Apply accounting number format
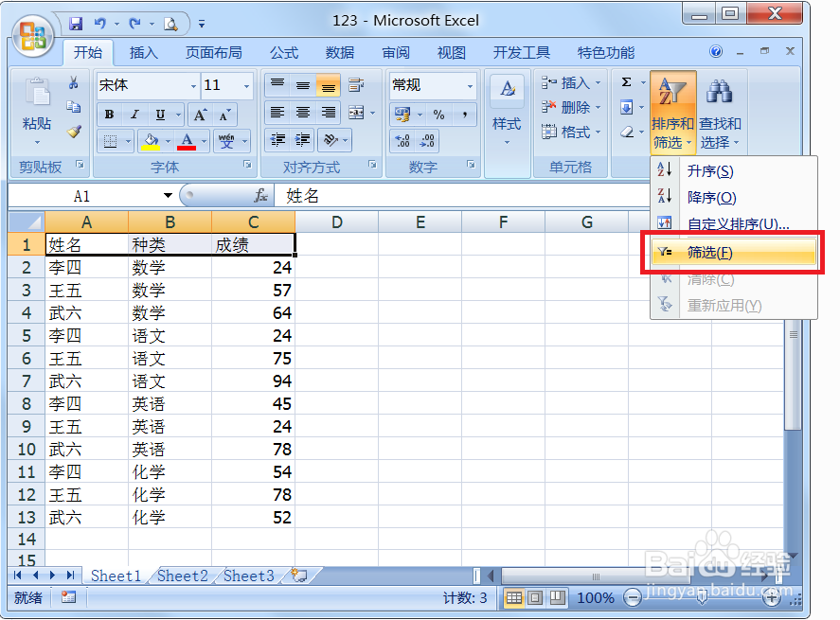 click(402, 115)
